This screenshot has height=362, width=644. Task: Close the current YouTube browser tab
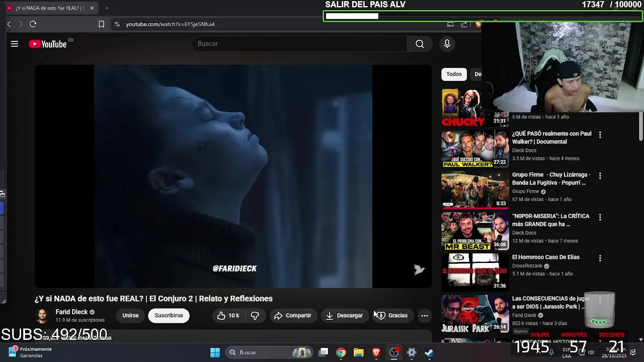coord(92,8)
